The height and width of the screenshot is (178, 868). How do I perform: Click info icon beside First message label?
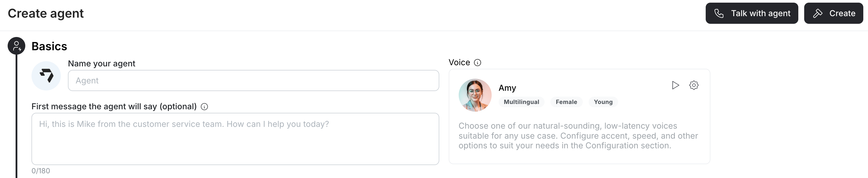[204, 107]
